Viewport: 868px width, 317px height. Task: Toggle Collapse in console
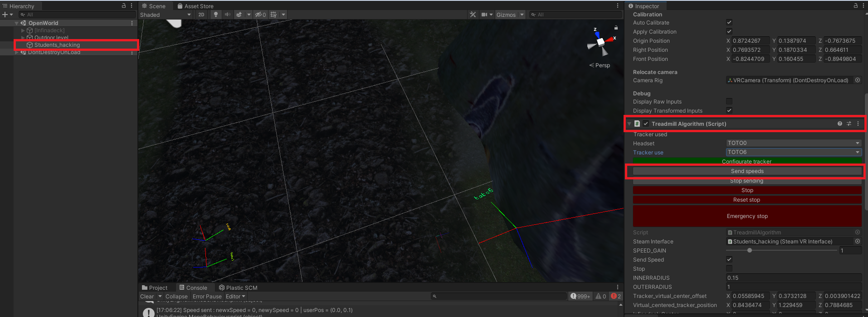(176, 296)
